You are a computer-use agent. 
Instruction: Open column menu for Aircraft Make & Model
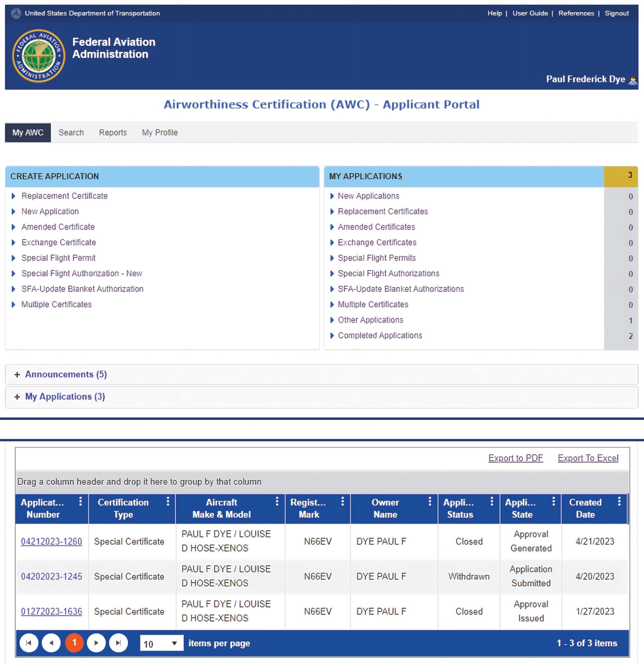point(277,501)
